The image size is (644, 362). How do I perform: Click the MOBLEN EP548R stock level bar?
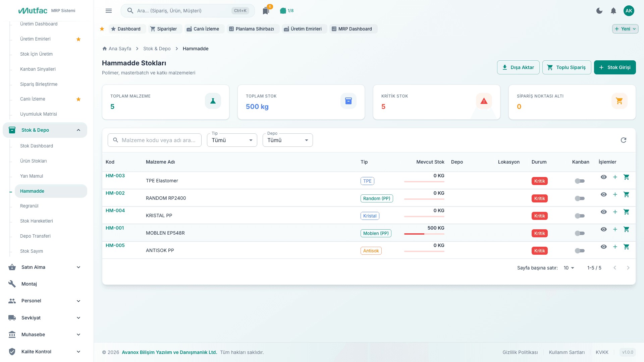point(424,234)
